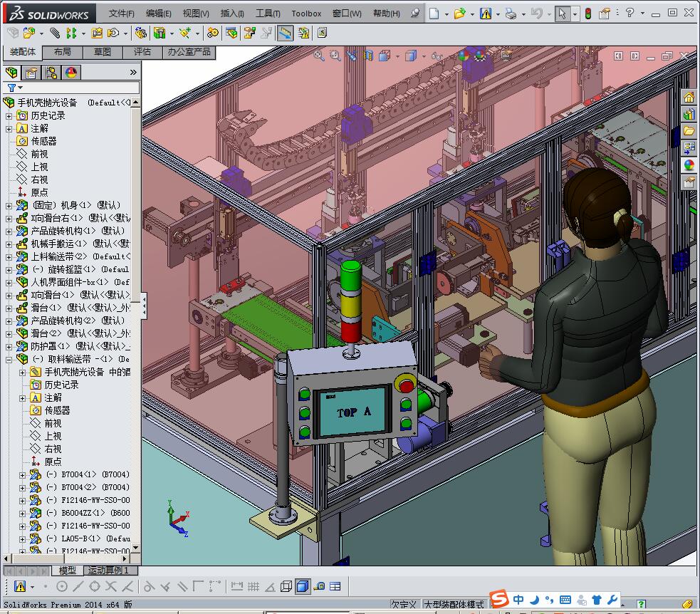Expand the 历史记录 tree node
The width and height of the screenshot is (700, 614).
pos(9,116)
